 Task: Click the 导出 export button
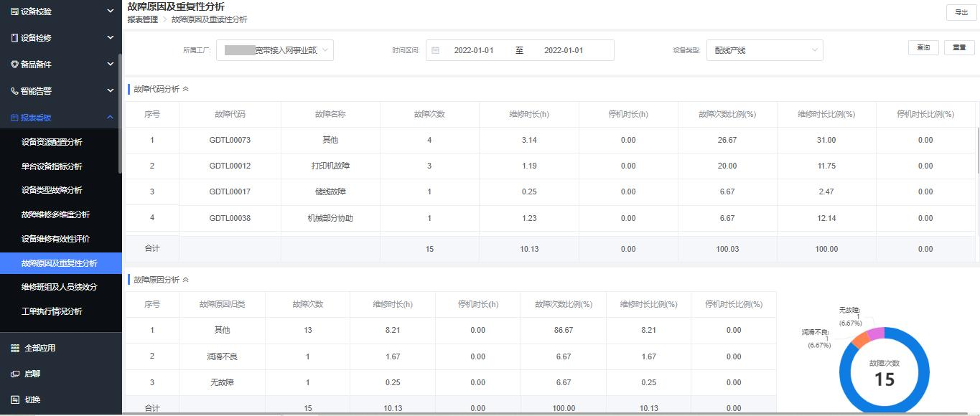[961, 12]
